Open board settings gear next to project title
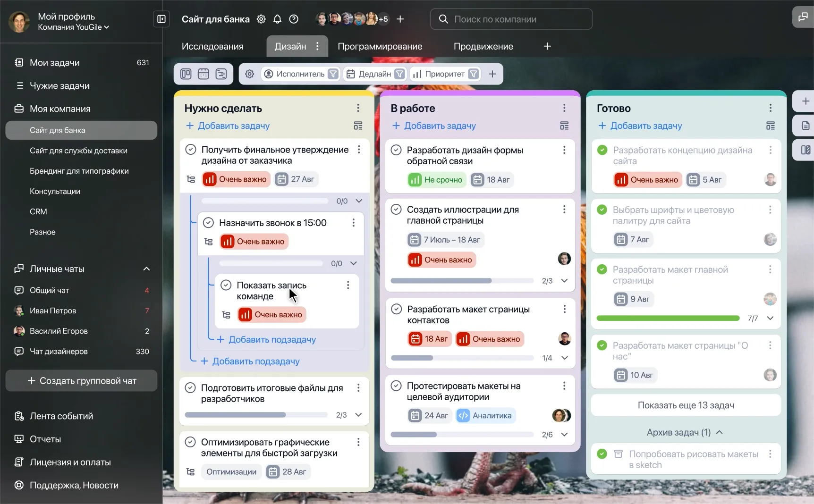 point(261,19)
